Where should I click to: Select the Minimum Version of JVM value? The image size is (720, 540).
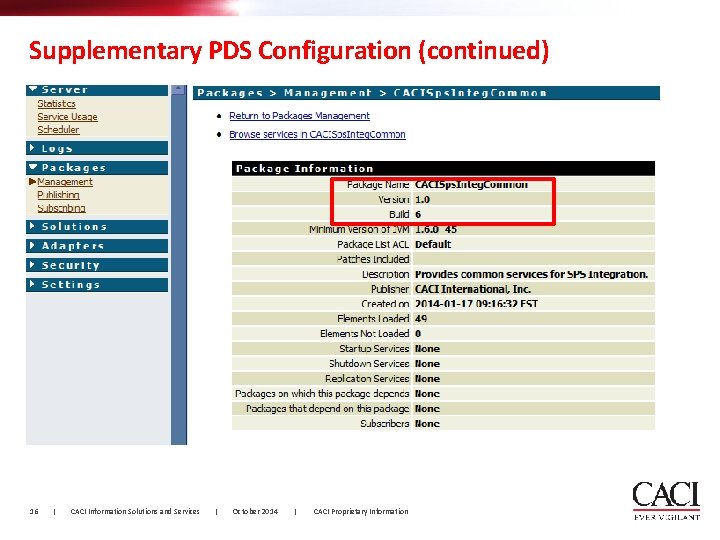(x=436, y=229)
